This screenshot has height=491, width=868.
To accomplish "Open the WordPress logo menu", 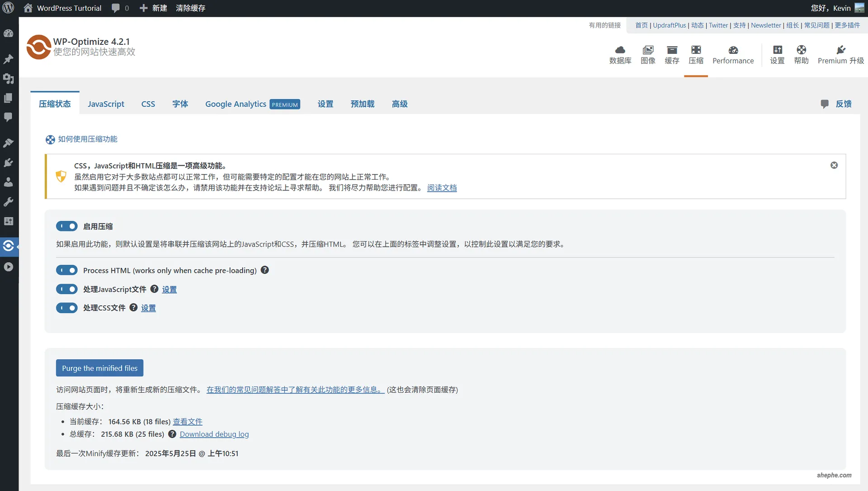I will [9, 8].
